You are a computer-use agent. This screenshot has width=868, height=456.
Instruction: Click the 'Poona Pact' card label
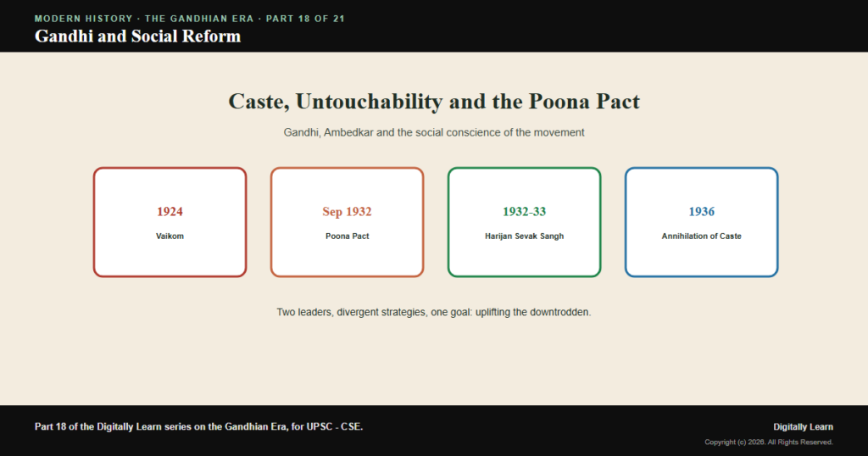tap(347, 236)
